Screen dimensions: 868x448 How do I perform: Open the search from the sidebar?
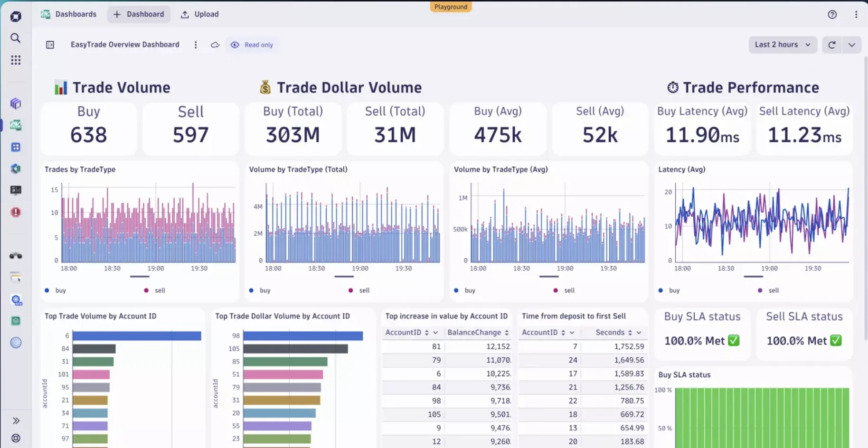[x=16, y=38]
